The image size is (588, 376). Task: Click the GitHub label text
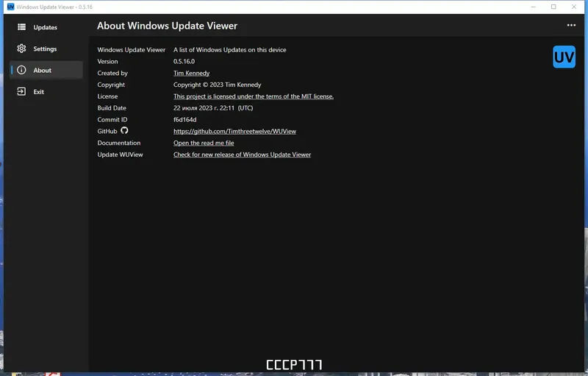tap(107, 131)
